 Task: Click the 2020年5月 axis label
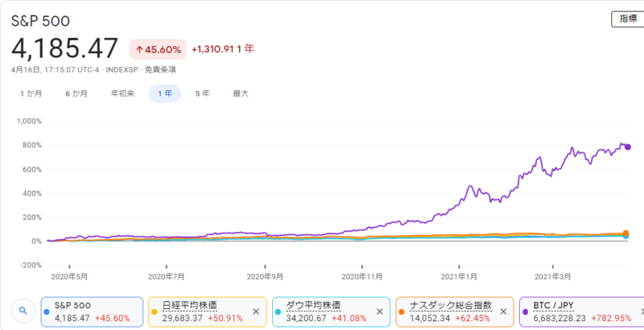(69, 277)
